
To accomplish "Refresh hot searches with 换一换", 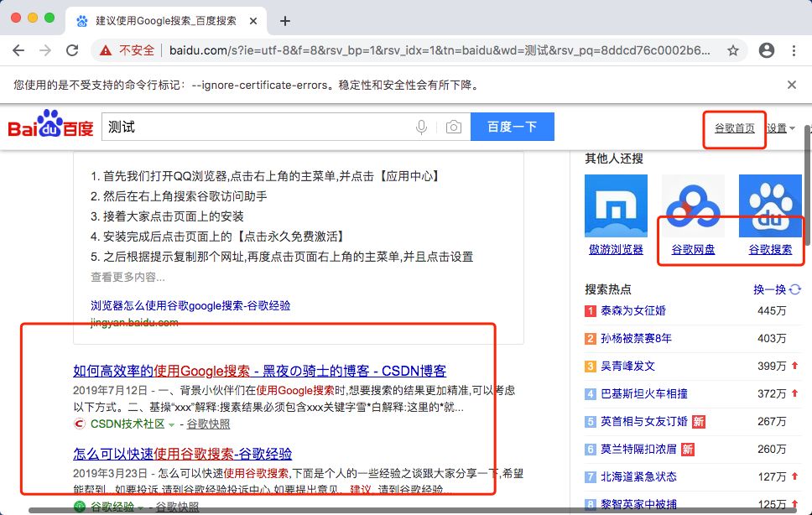I will 769,289.
